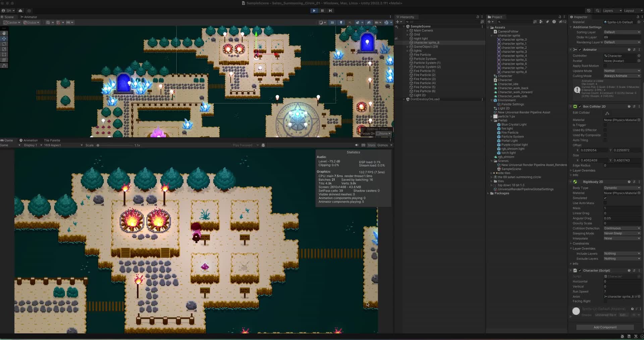Toggle Simulated on the Rigidbody 2D
Viewport: 644px width, 340px height.
coord(605,198)
